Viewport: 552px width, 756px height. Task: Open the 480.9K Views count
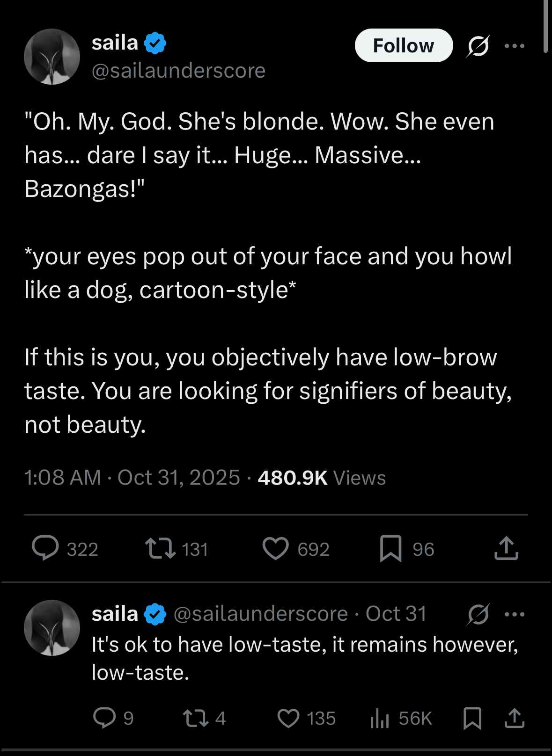tap(322, 478)
